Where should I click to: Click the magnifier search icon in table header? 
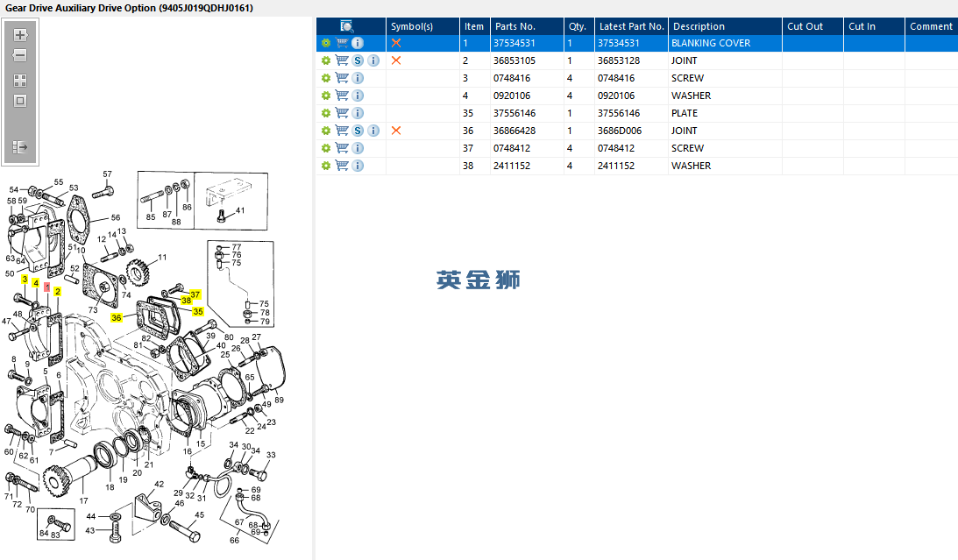pos(346,26)
